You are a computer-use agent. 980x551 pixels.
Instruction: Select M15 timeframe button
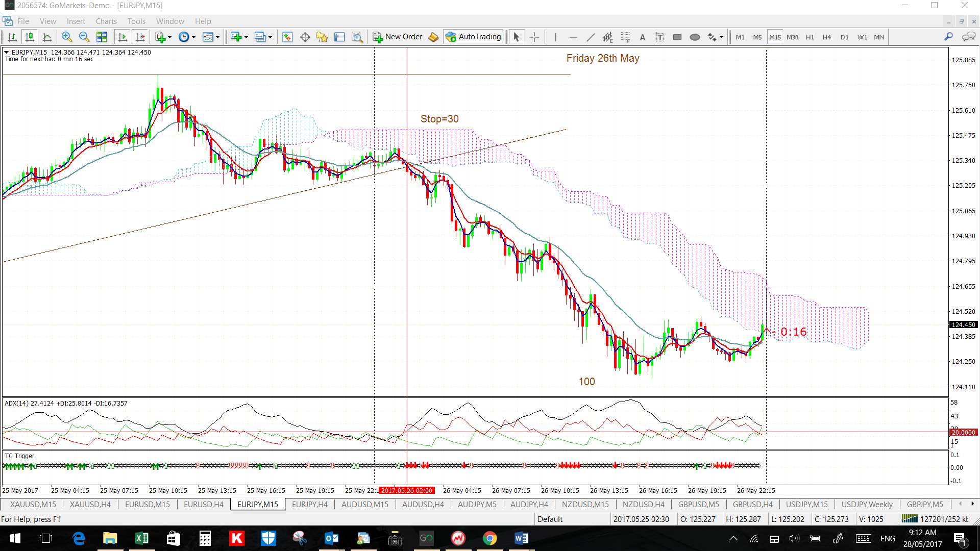tap(775, 37)
